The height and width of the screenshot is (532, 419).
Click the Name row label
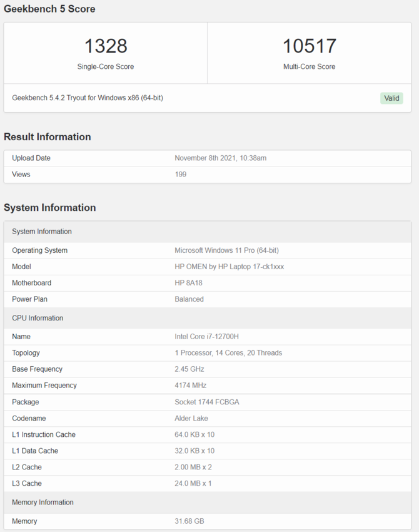pos(21,337)
